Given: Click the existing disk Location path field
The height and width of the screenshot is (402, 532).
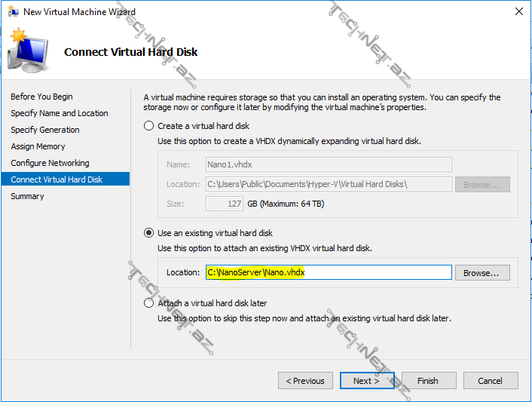Looking at the screenshot, I should (x=327, y=272).
